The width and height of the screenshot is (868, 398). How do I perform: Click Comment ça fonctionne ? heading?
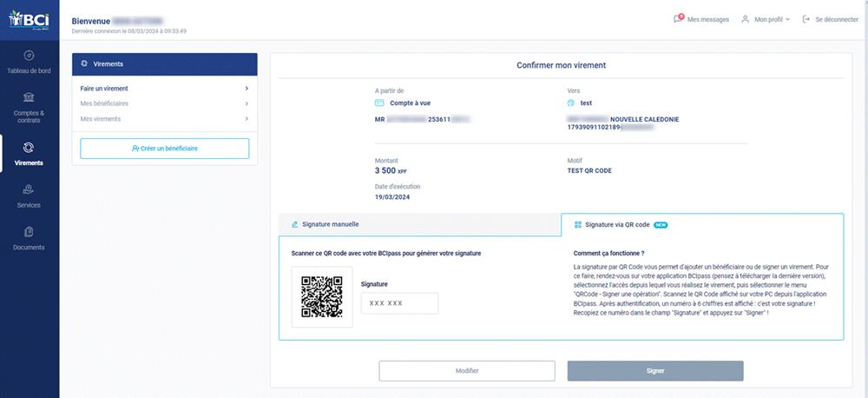point(608,254)
